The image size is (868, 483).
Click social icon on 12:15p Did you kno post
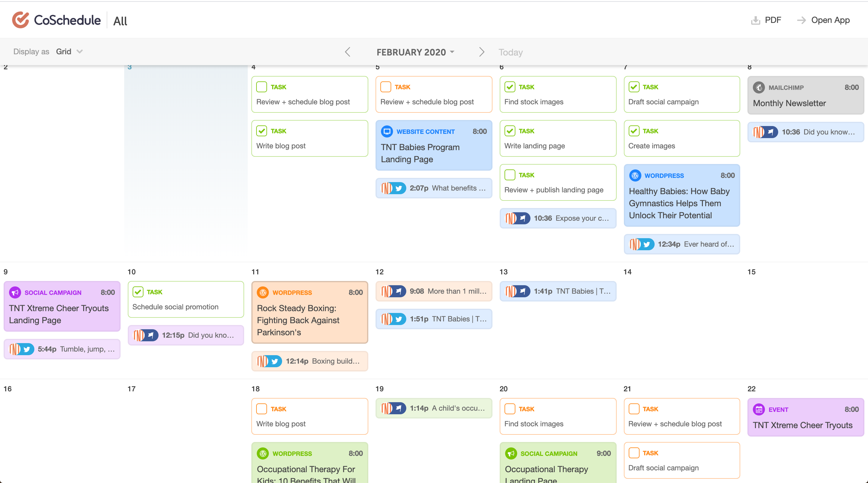tap(151, 335)
